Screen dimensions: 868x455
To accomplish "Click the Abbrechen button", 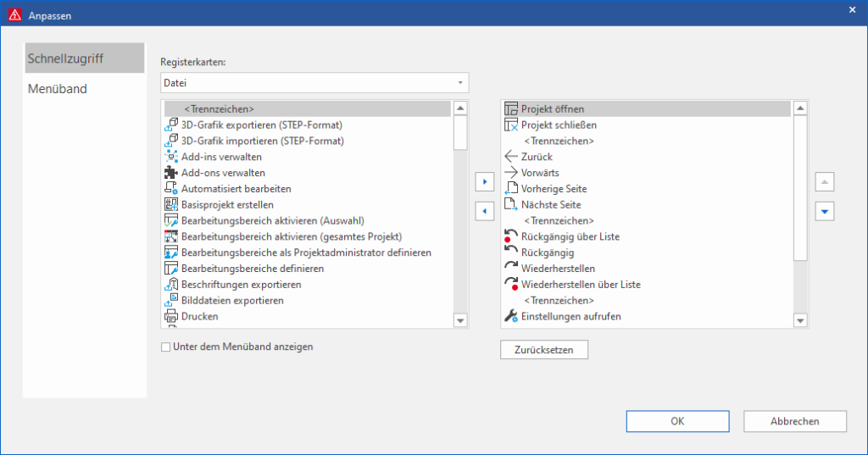I will (x=794, y=421).
